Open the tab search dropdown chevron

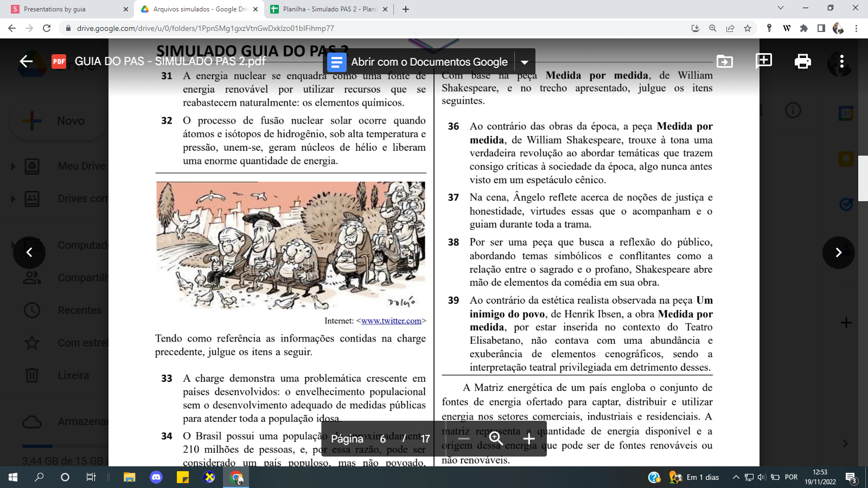click(781, 8)
